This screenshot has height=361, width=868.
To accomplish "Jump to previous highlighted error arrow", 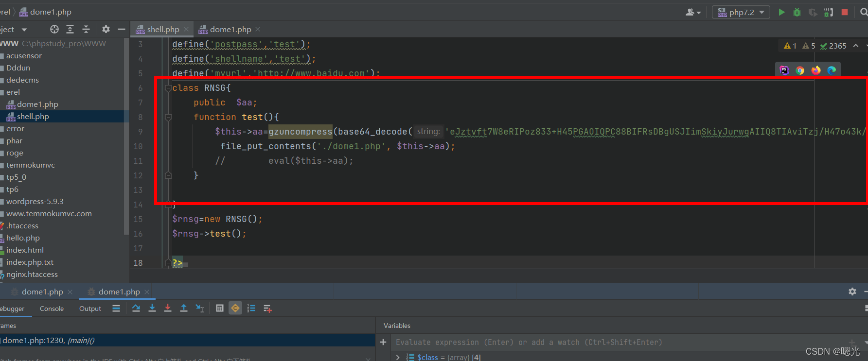I will [x=856, y=46].
